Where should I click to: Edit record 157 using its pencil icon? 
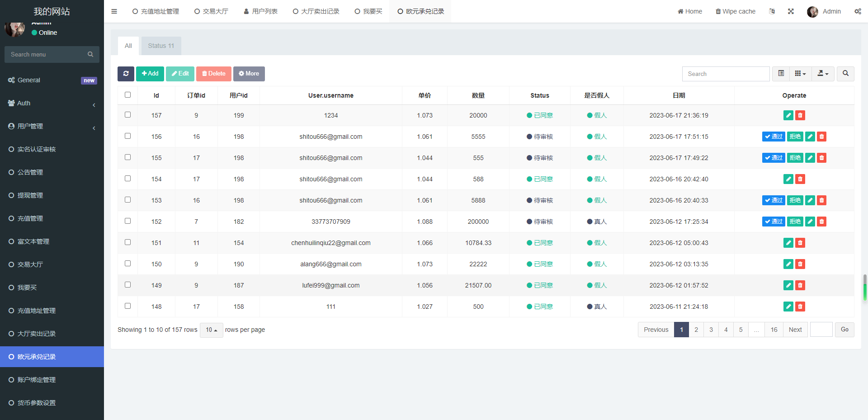tap(788, 115)
